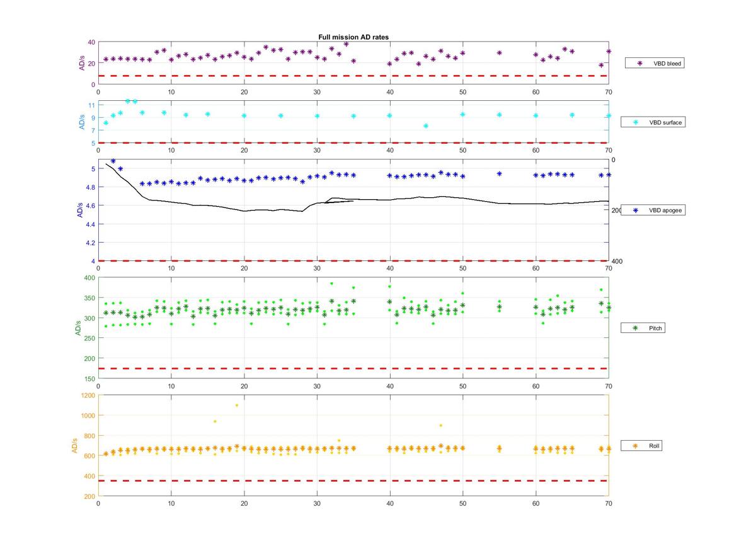Click the blue star marker in VBD apogee legend
This screenshot has height=558, width=756.
[x=635, y=211]
